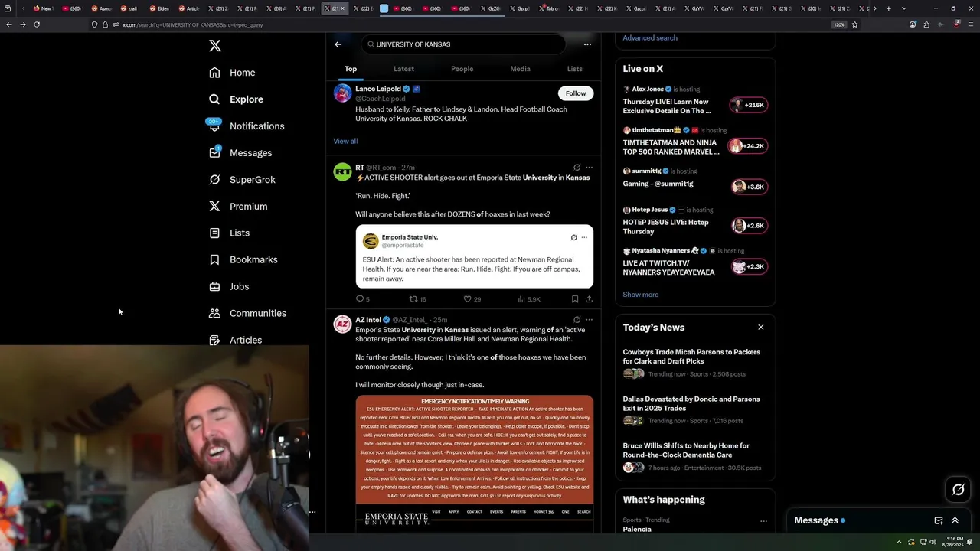Open Explore from the sidebar
Viewport: 980px width, 551px height.
(236, 99)
